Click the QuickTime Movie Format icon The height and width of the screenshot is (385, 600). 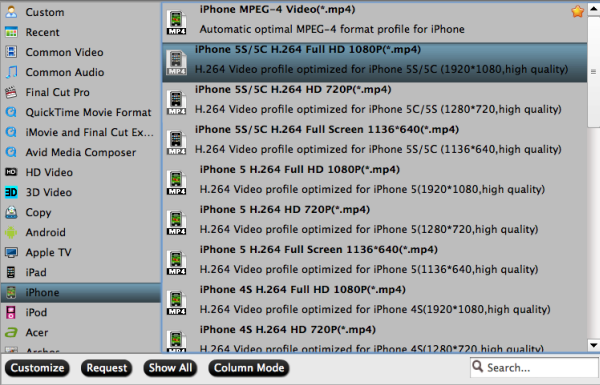tap(11, 112)
